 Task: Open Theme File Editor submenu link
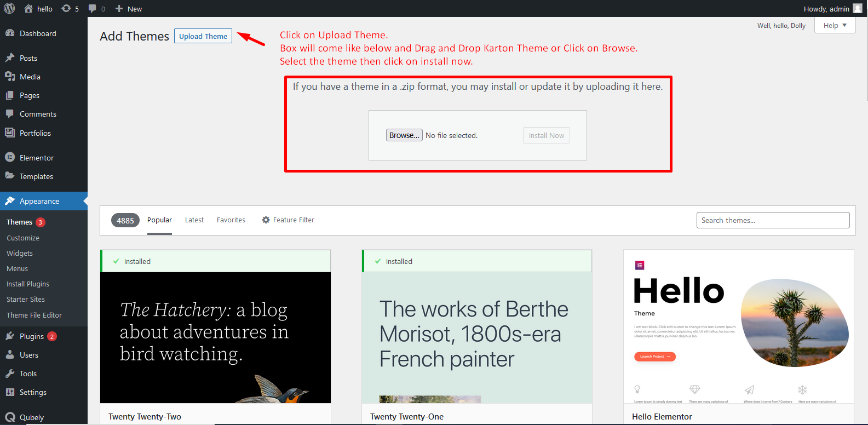(x=34, y=315)
